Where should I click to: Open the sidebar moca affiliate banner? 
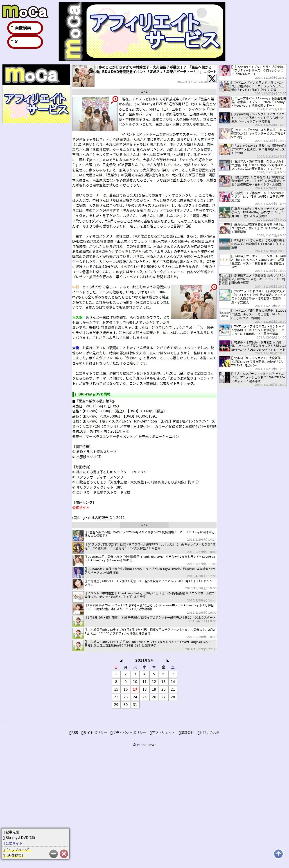click(x=36, y=94)
